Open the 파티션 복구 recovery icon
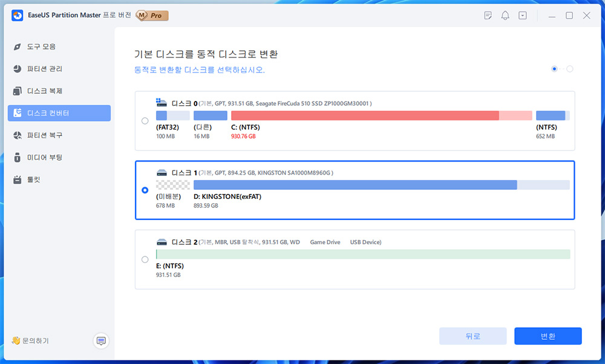Viewport: 605px width, 364px height. 17,135
